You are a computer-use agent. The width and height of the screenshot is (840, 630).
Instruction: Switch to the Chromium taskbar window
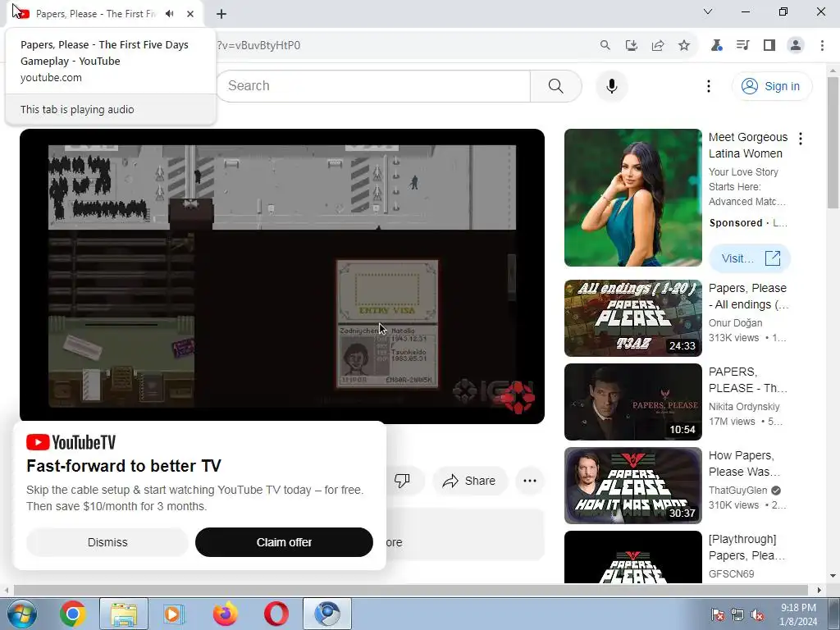click(x=327, y=614)
